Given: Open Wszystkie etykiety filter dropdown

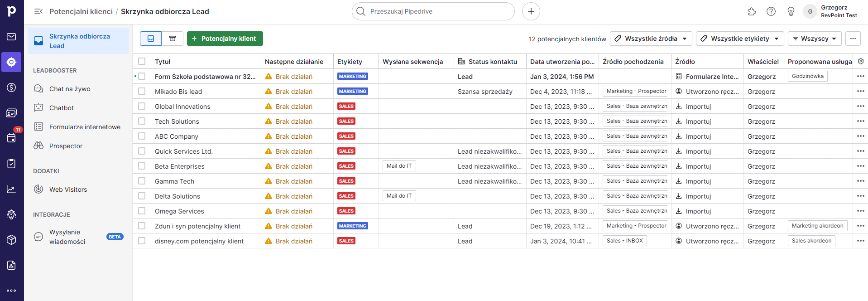Looking at the screenshot, I should point(740,39).
